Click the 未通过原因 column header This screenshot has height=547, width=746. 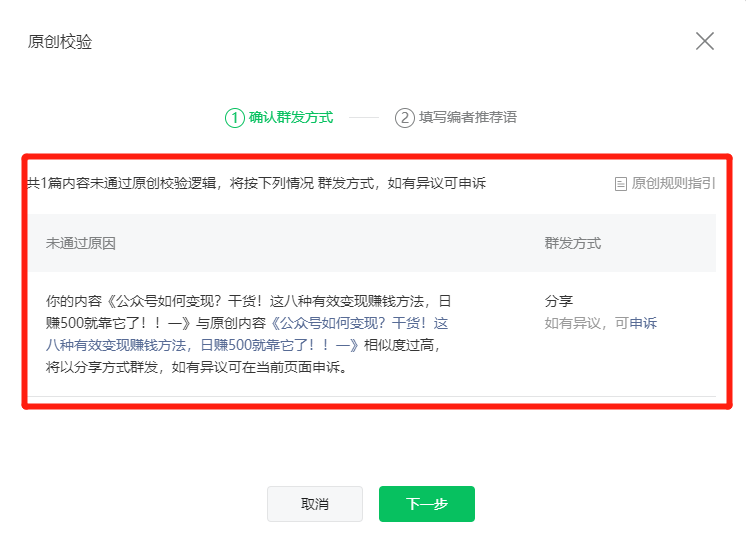[81, 243]
